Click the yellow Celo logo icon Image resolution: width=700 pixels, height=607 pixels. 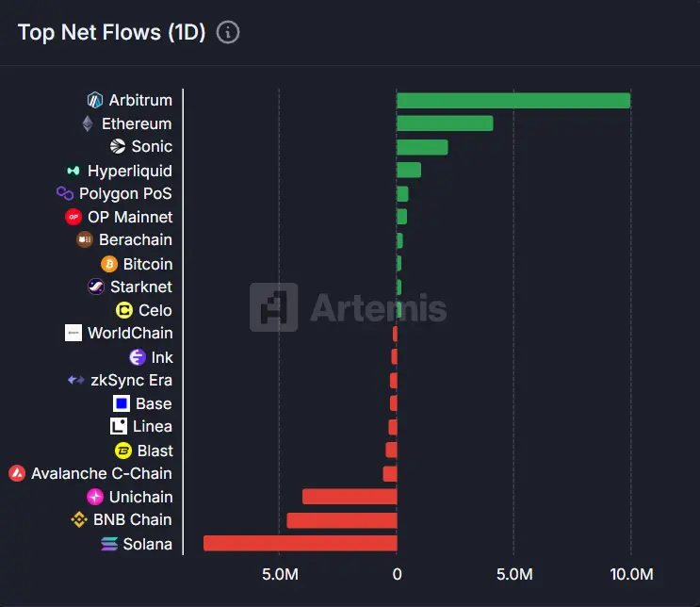[x=124, y=310]
